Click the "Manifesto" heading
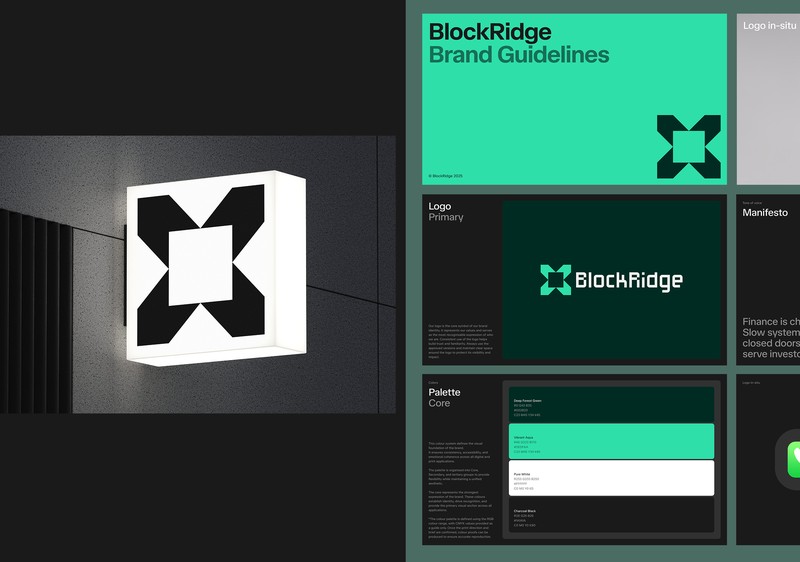The image size is (800, 562). (765, 213)
